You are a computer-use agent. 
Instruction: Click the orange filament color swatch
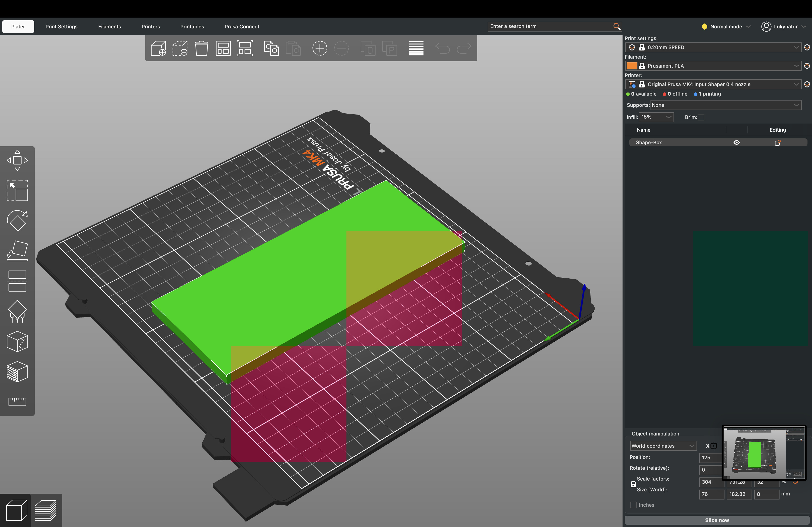[632, 66]
